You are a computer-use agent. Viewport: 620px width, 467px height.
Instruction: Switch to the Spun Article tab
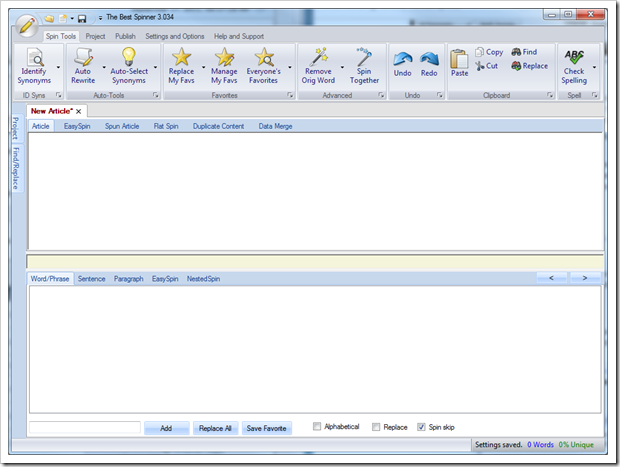point(122,127)
